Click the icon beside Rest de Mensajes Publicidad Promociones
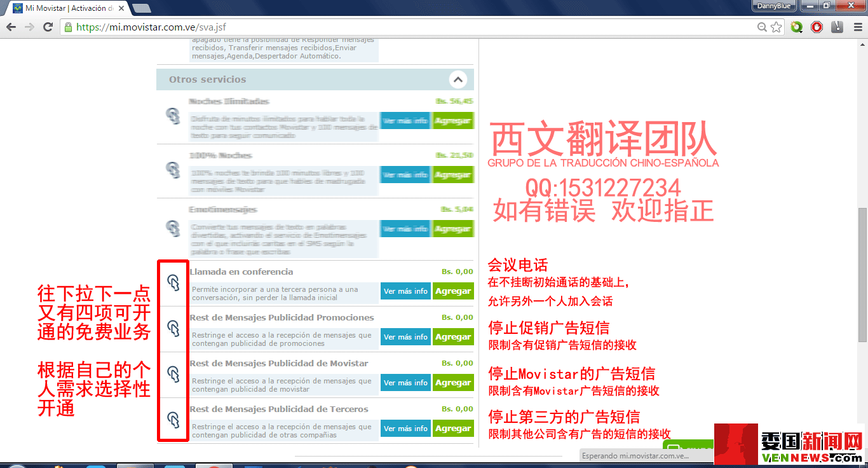Viewport: 868px width, 468px height. 173,328
